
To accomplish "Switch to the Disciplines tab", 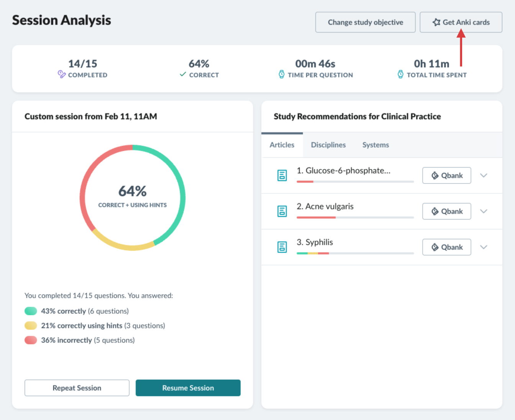I will coord(328,145).
